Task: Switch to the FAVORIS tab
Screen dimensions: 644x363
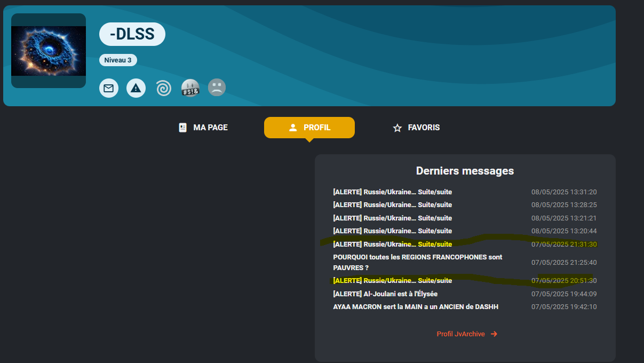Action: coord(416,128)
